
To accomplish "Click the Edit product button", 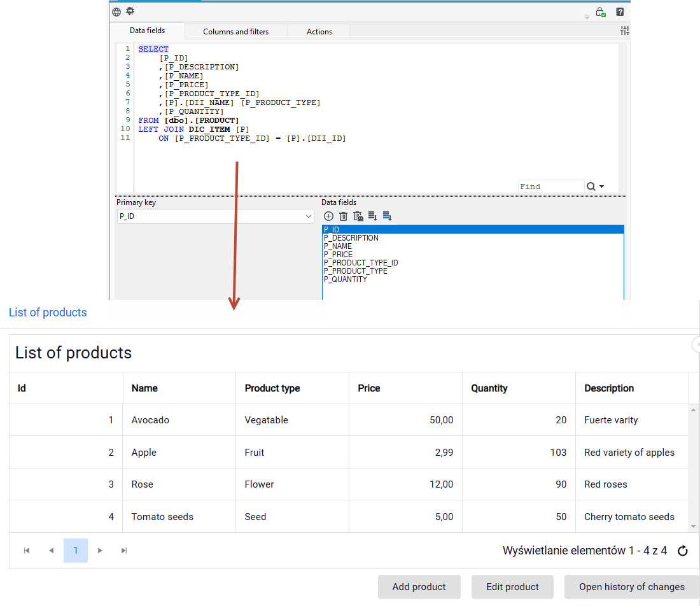I will point(512,587).
